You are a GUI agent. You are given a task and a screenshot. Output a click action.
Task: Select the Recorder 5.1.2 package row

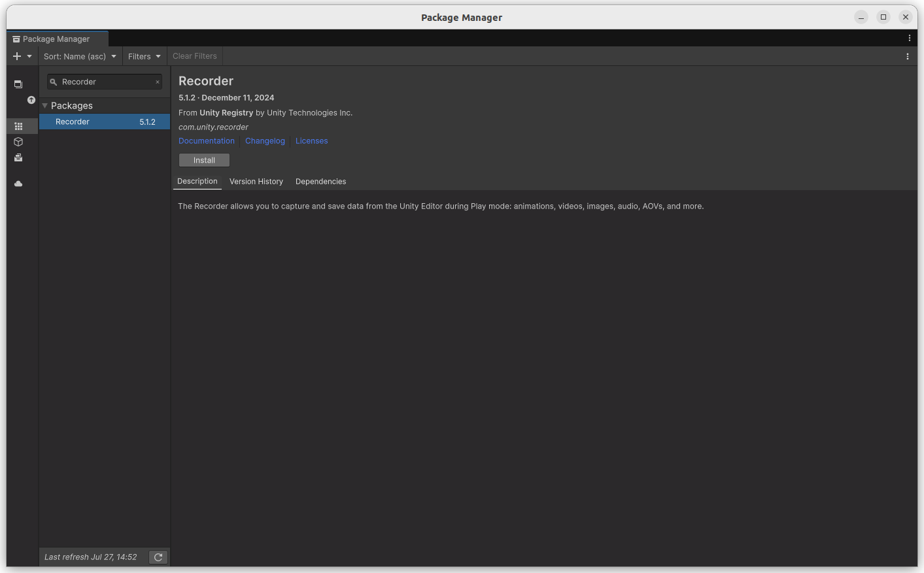pyautogui.click(x=105, y=122)
